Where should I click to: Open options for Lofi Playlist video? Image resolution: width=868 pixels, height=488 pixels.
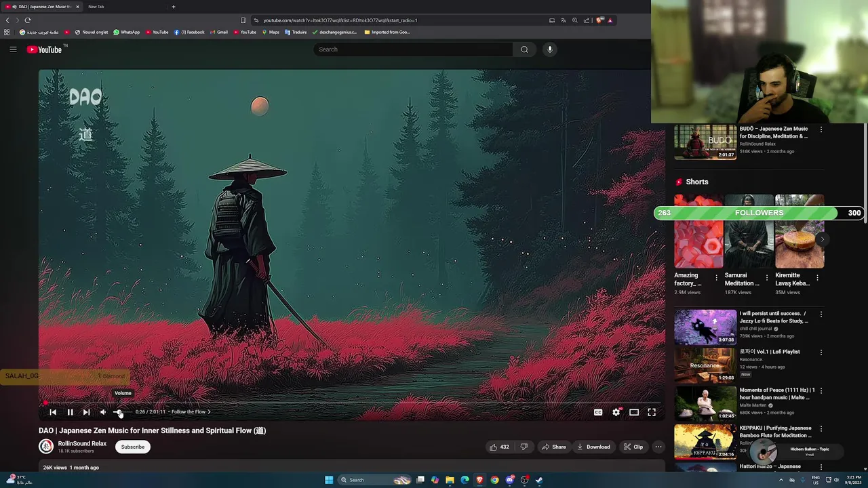coord(821,352)
